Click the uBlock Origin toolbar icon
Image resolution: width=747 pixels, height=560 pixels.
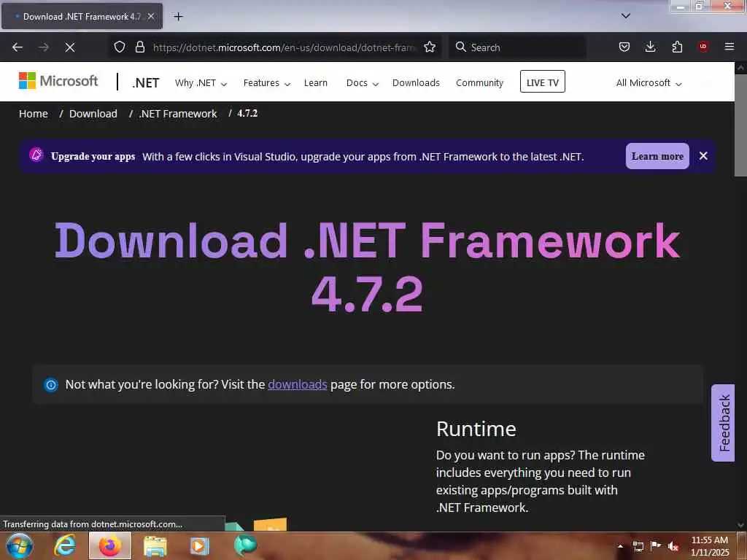click(x=703, y=46)
